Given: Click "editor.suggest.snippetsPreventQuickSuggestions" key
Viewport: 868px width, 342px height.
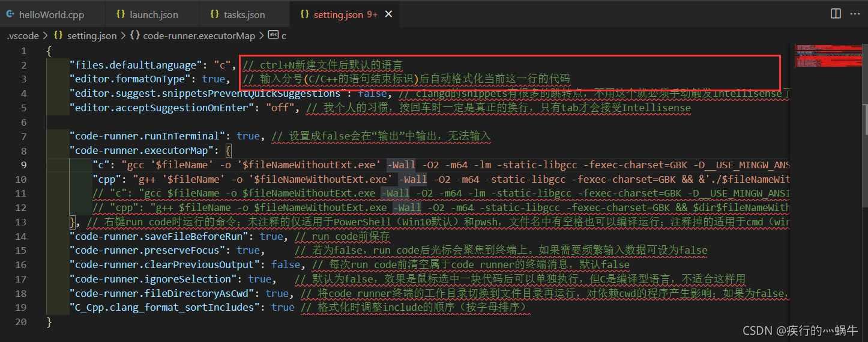Looking at the screenshot, I should (208, 93).
